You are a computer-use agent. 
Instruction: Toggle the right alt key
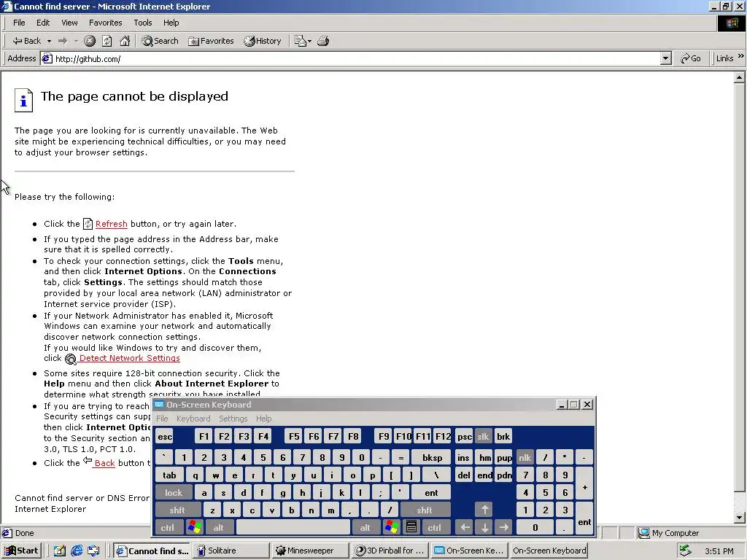click(x=365, y=527)
